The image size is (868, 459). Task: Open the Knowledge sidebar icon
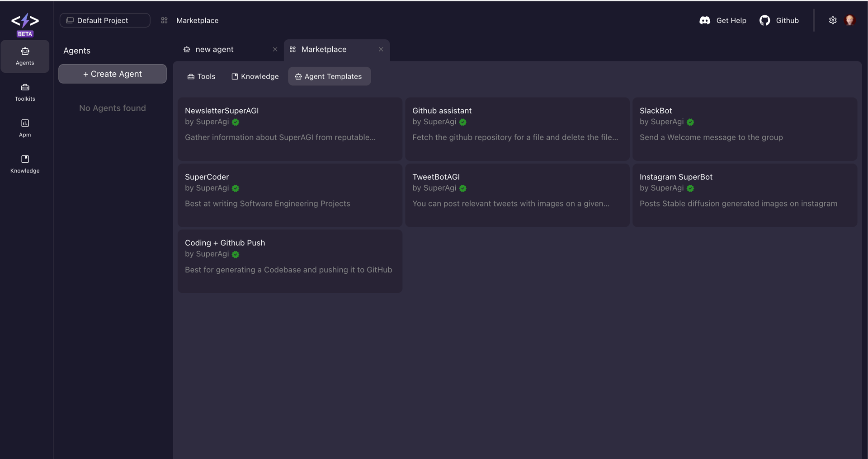click(x=25, y=164)
